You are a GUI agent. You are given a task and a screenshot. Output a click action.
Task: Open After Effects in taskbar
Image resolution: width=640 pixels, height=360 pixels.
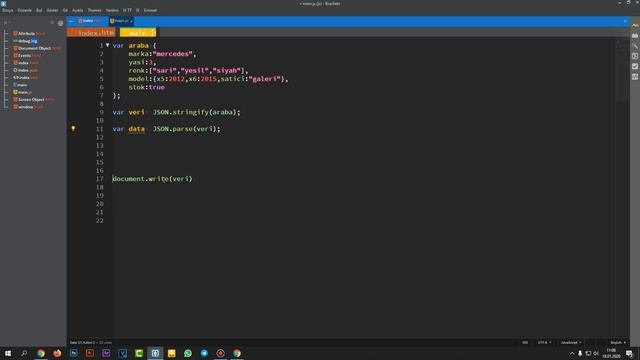[106, 353]
